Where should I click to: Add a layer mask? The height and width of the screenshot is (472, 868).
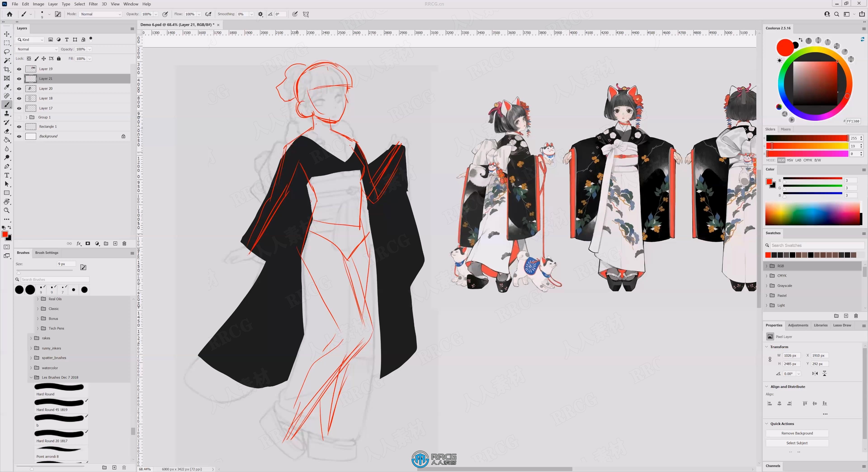88,244
